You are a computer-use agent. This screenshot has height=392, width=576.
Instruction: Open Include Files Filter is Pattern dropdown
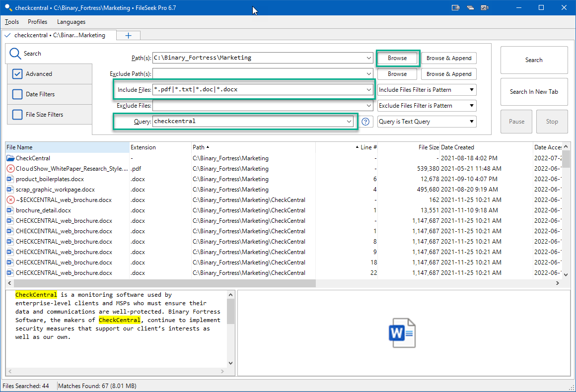click(x=427, y=90)
